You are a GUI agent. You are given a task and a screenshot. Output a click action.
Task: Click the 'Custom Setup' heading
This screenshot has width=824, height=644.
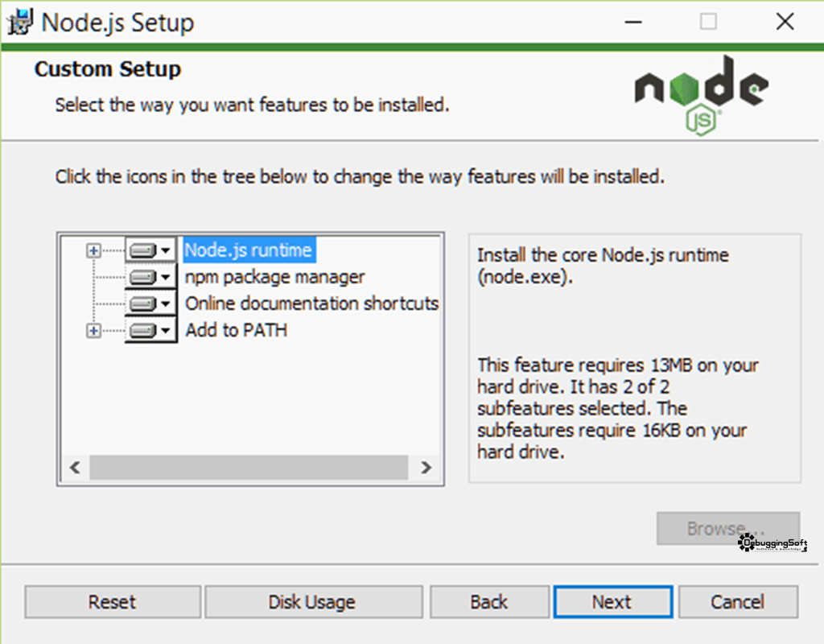pyautogui.click(x=108, y=69)
